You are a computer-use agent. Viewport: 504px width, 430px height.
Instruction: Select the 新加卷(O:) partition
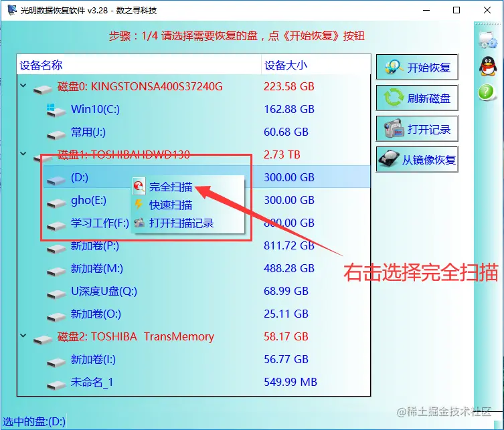click(96, 314)
